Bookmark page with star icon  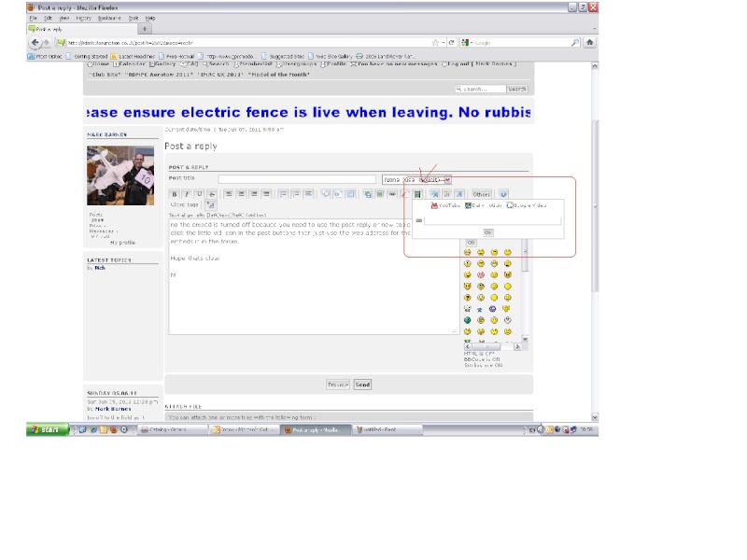click(x=435, y=42)
